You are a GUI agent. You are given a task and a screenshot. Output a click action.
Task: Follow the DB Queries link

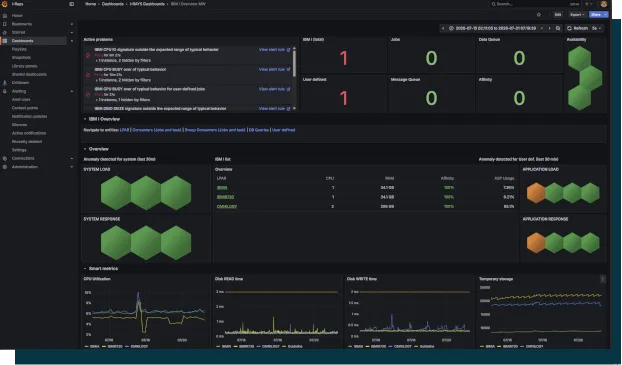point(259,130)
